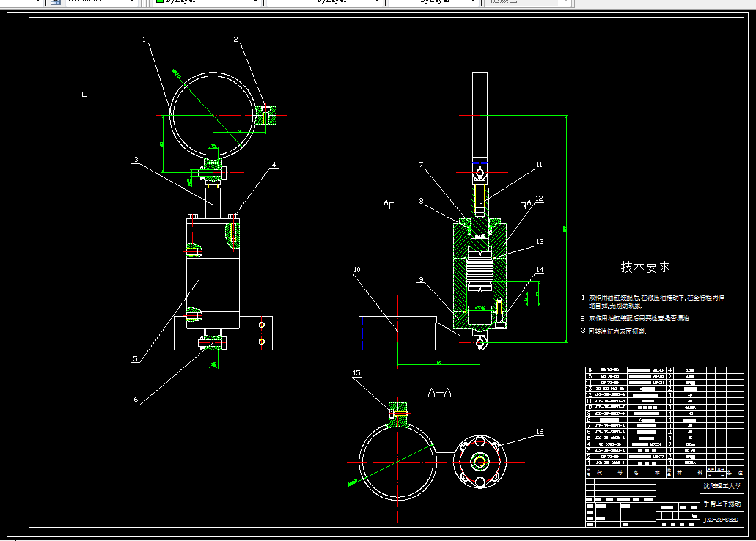Select 沈阳理工大学 in title block
756x541 pixels.
tap(722, 486)
